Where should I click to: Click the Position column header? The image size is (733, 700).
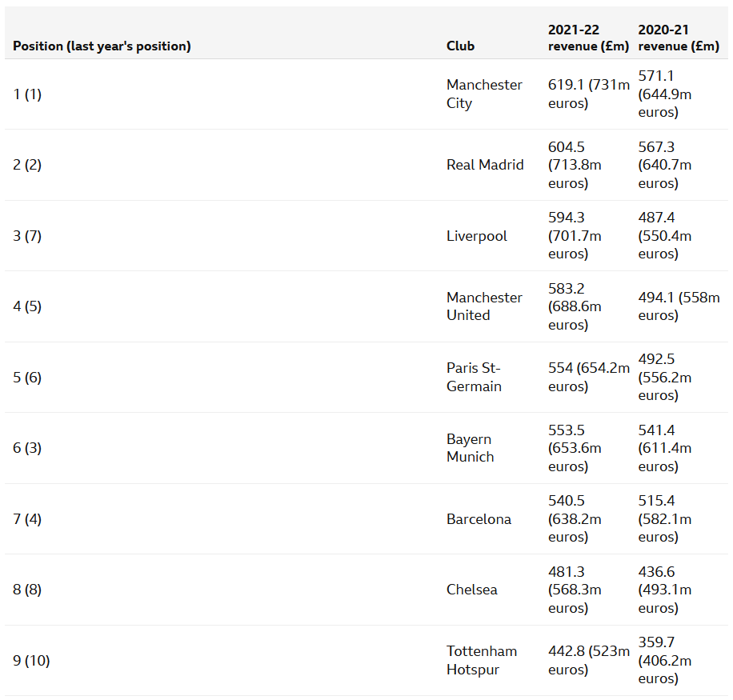(102, 46)
